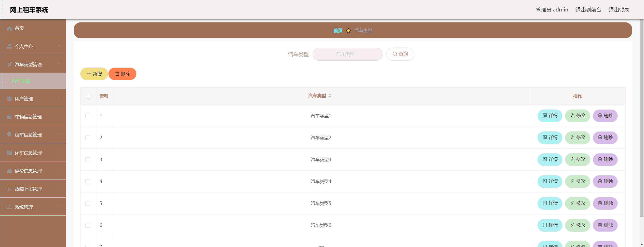644x247 pixels.
Task: Click 退出到前台 in the top bar
Action: (x=588, y=10)
